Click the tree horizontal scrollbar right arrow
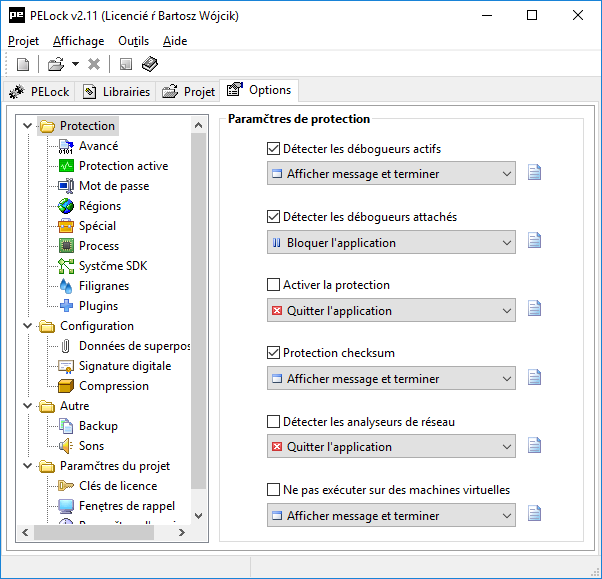Image resolution: width=602 pixels, height=579 pixels. tap(182, 533)
